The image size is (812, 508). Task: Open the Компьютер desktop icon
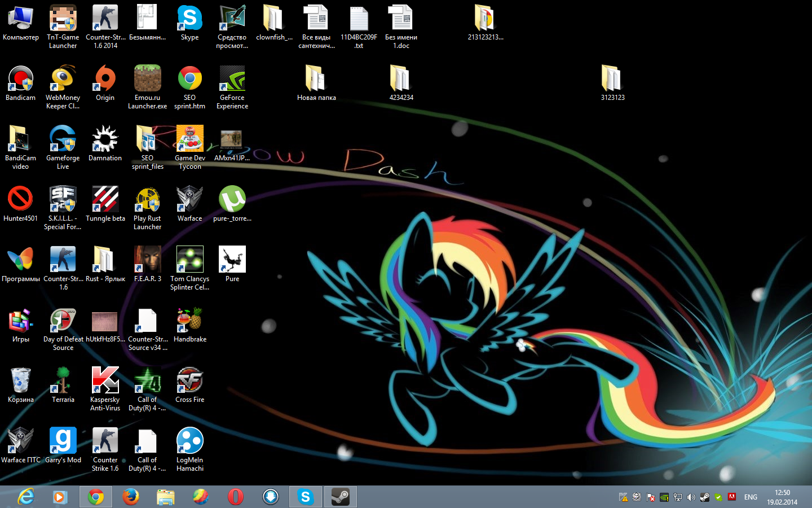click(x=21, y=24)
